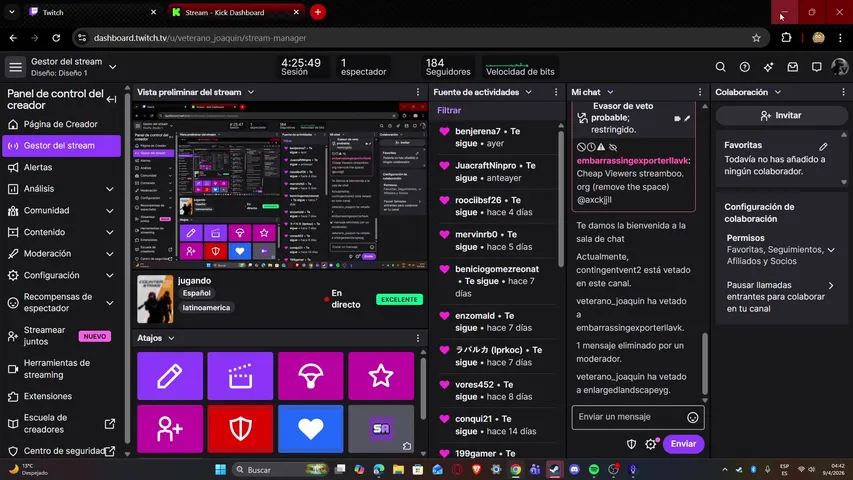
Task: Expand Recompensas de espectador section
Action: pos(109,303)
